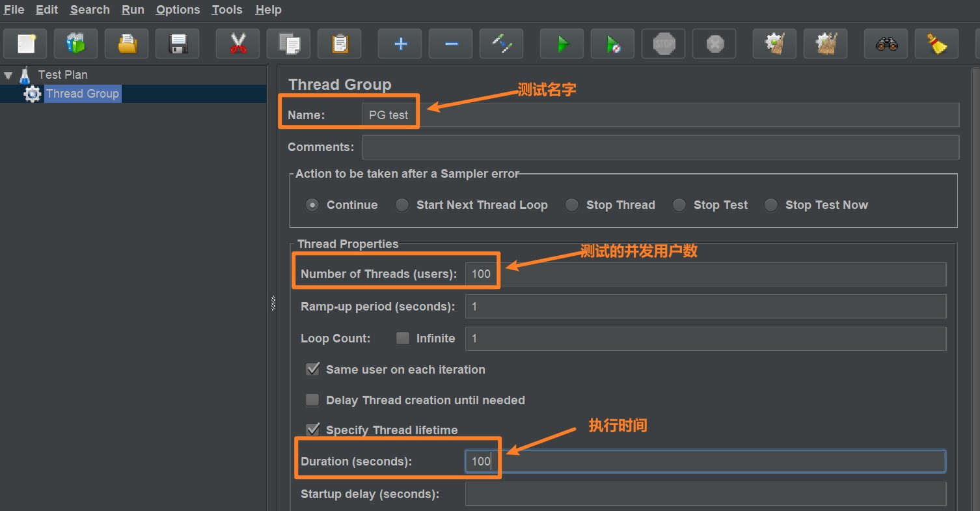Collapse all nodes with the minus icon
Screen dimensions: 980x511
(x=450, y=43)
